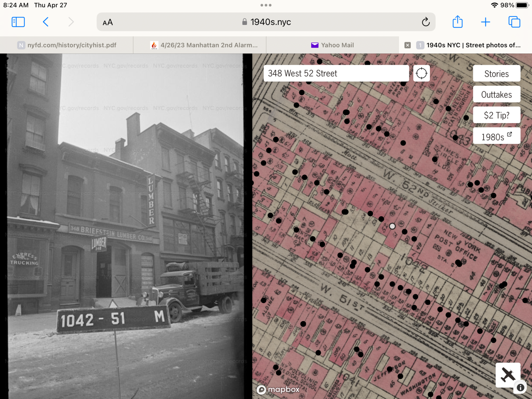Switch to Yahoo Mail tab
This screenshot has width=532, height=399.
332,45
